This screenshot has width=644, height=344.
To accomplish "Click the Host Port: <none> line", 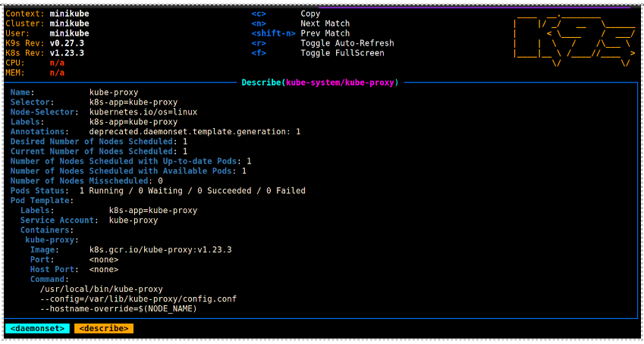I will [74, 270].
